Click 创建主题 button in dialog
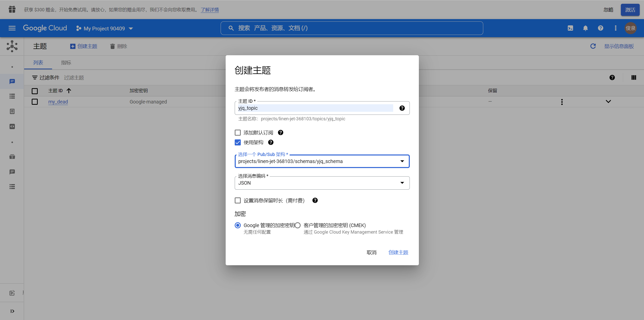 point(398,252)
